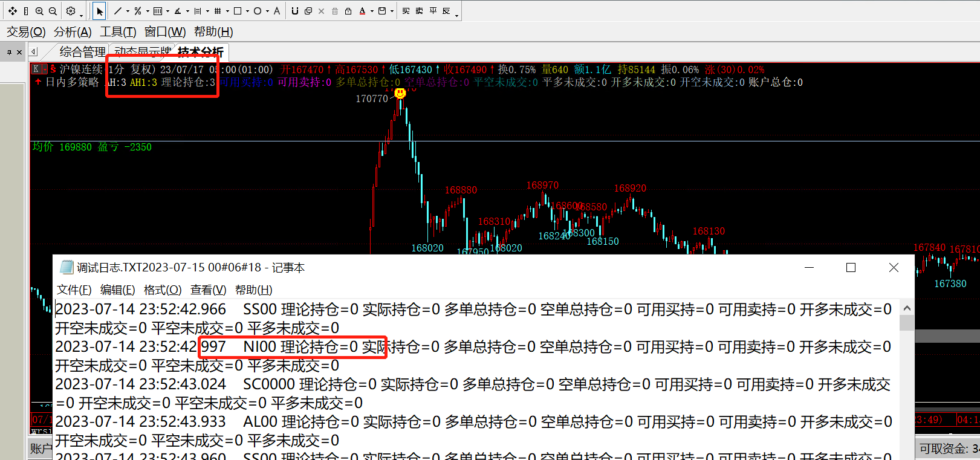
Task: Open the 工具(T) menu
Action: tap(118, 31)
